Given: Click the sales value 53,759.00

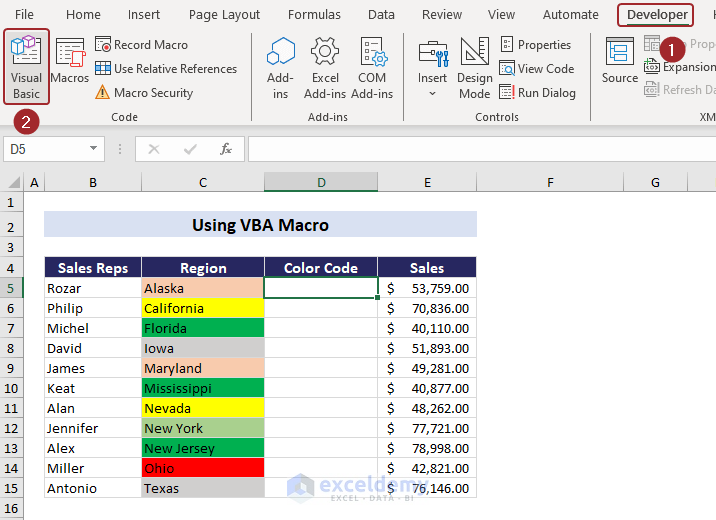Looking at the screenshot, I should click(427, 288).
